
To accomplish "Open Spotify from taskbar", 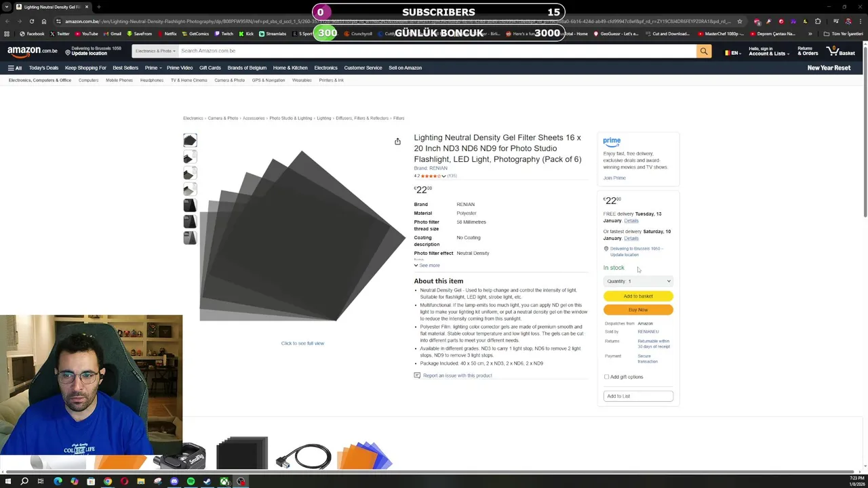I will (191, 481).
